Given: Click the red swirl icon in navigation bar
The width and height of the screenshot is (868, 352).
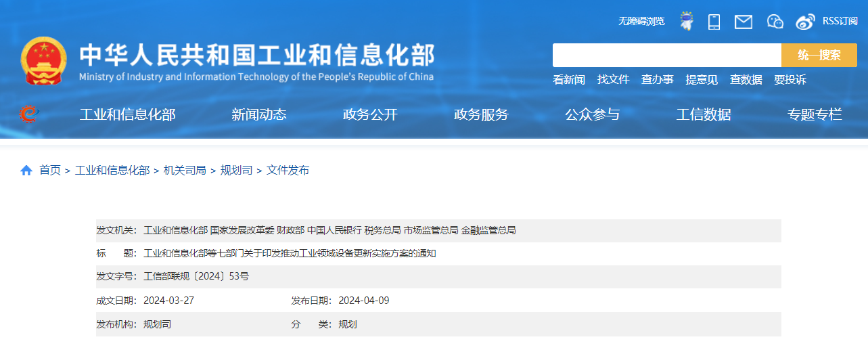Looking at the screenshot, I should [x=29, y=114].
